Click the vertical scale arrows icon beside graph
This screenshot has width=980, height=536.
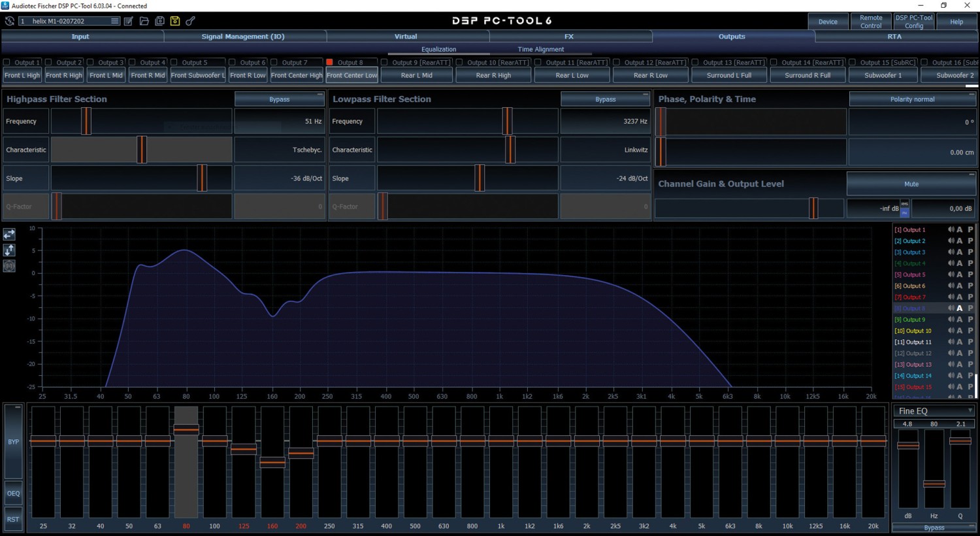tap(9, 250)
